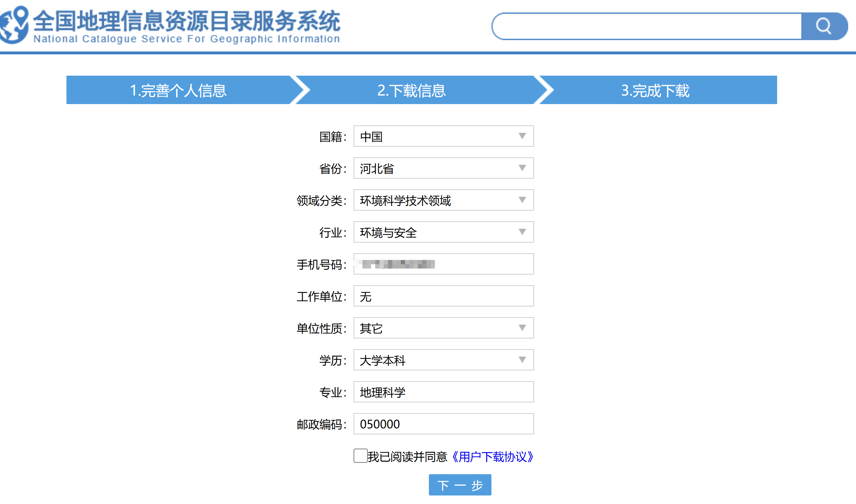Open the 学历 dropdown showing 大学本科

[443, 360]
